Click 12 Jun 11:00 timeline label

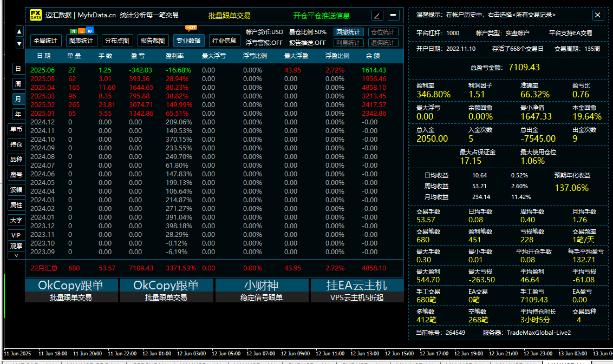[330, 354]
